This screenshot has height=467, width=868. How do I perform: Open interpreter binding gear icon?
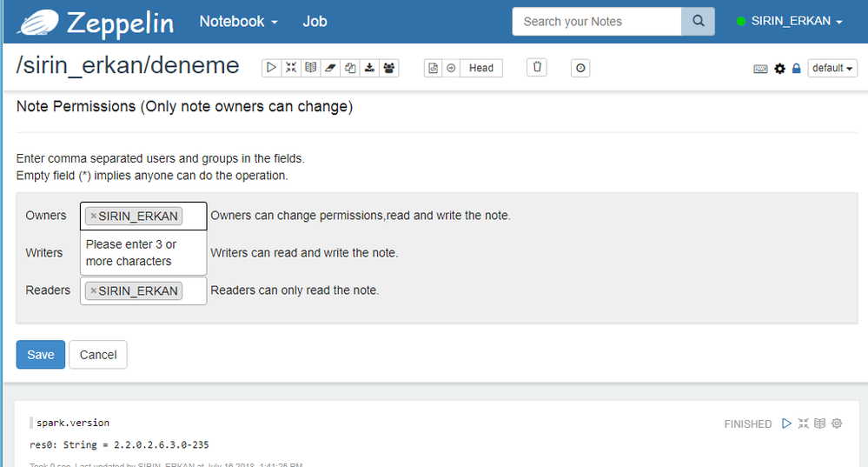779,69
